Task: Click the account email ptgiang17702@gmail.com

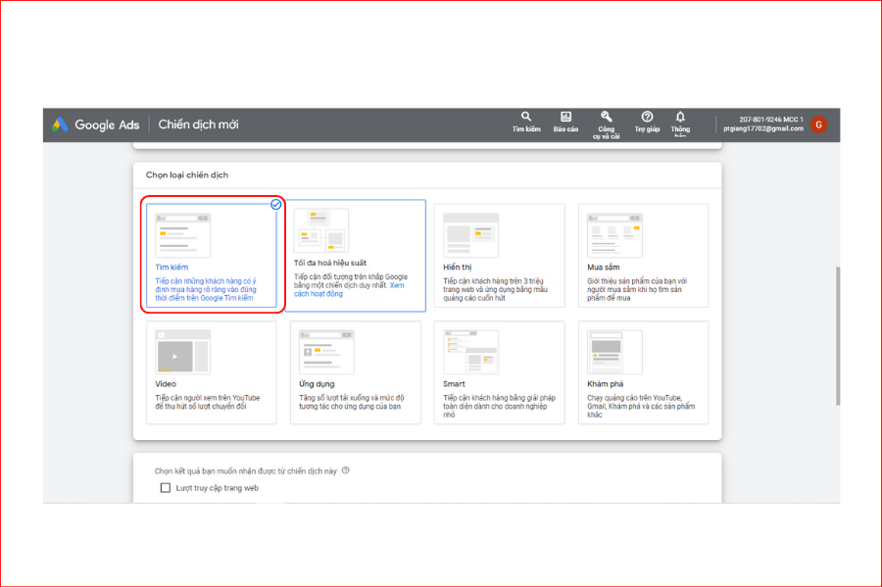Action: pos(763,128)
